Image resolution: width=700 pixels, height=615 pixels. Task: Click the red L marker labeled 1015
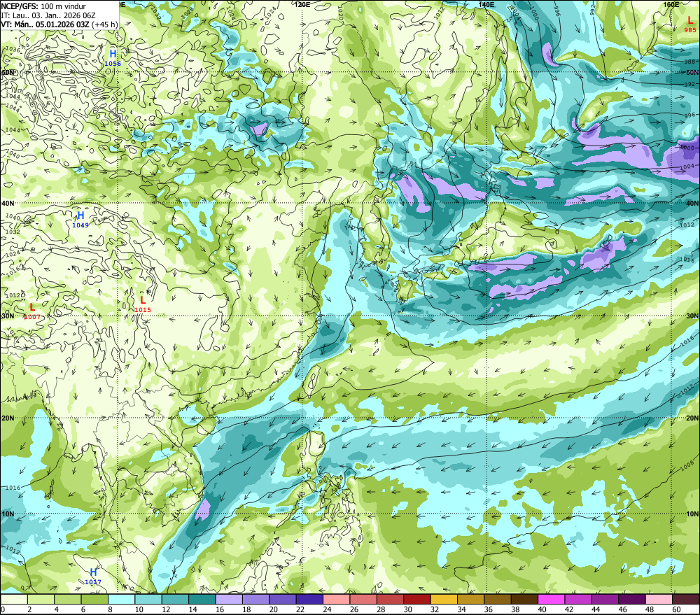point(143,300)
